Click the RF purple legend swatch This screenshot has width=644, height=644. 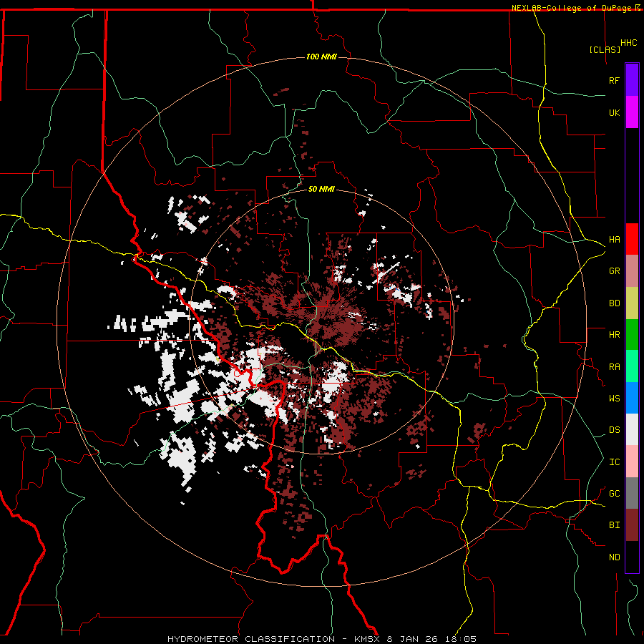[632, 80]
